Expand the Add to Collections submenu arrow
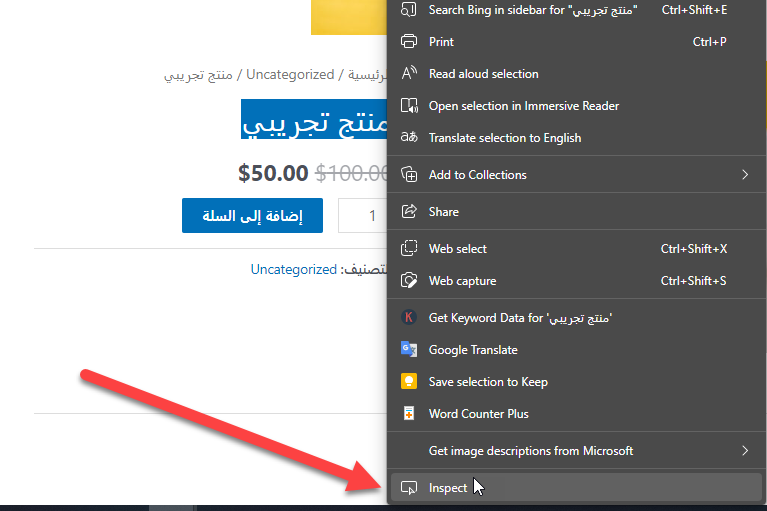The height and width of the screenshot is (511, 767). click(745, 175)
